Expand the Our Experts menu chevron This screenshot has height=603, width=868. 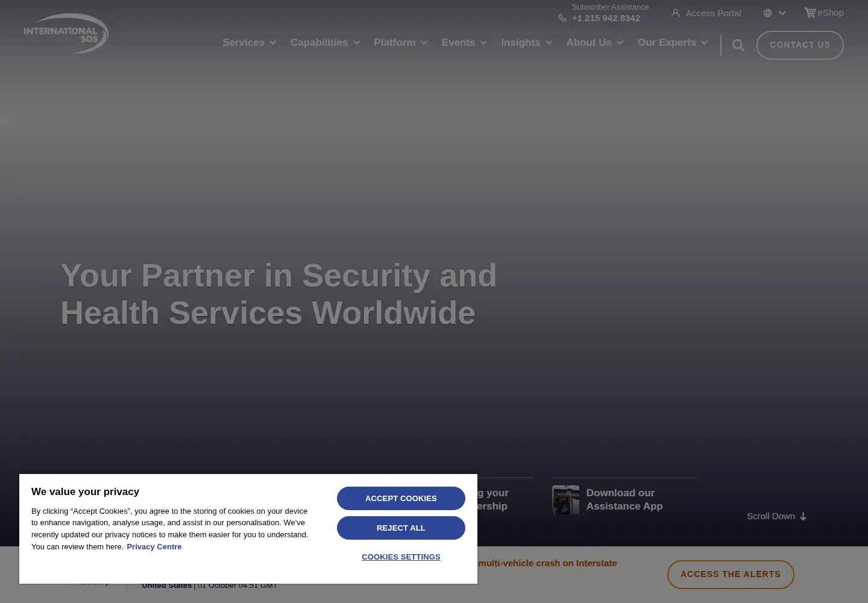[704, 43]
